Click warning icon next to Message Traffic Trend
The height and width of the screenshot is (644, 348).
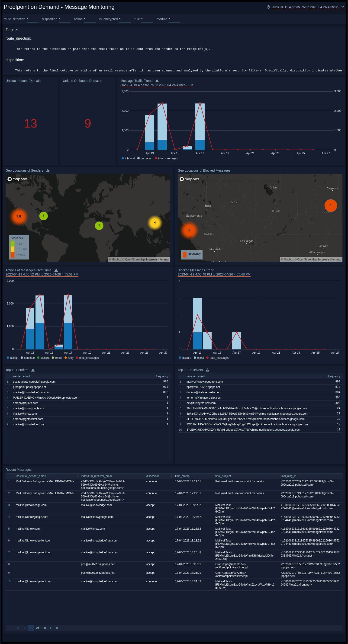(157, 81)
